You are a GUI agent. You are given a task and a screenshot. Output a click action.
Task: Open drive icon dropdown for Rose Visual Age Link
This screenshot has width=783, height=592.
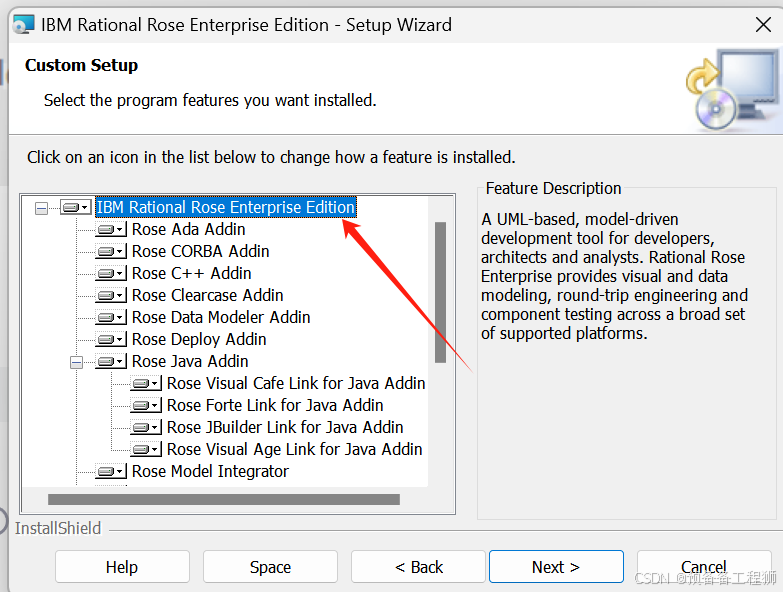point(146,449)
